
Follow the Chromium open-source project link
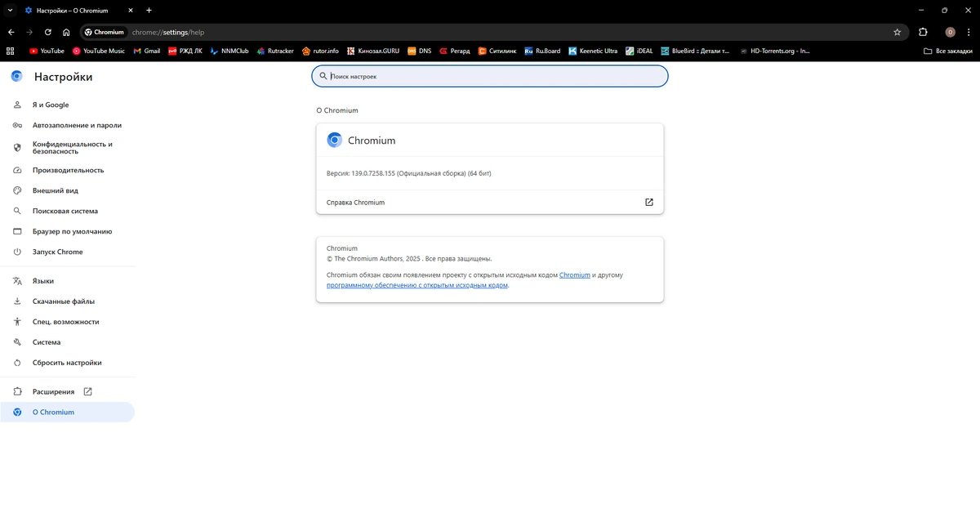pyautogui.click(x=575, y=275)
